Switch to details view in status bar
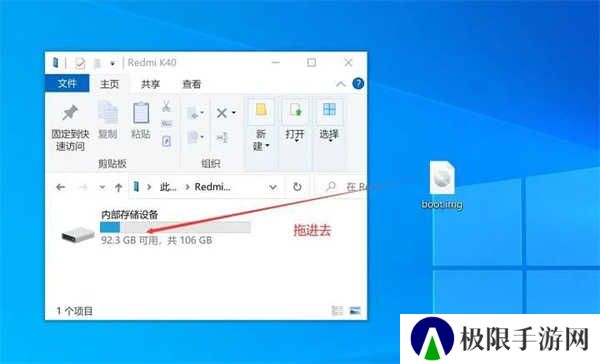 (x=337, y=310)
